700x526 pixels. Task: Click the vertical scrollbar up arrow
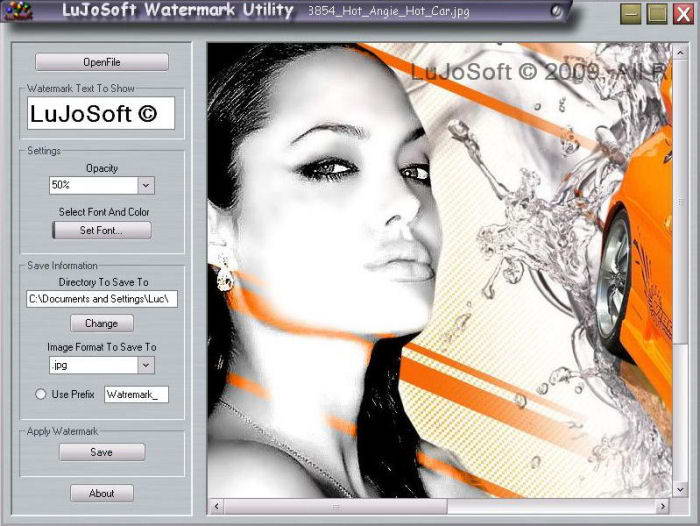(x=680, y=53)
